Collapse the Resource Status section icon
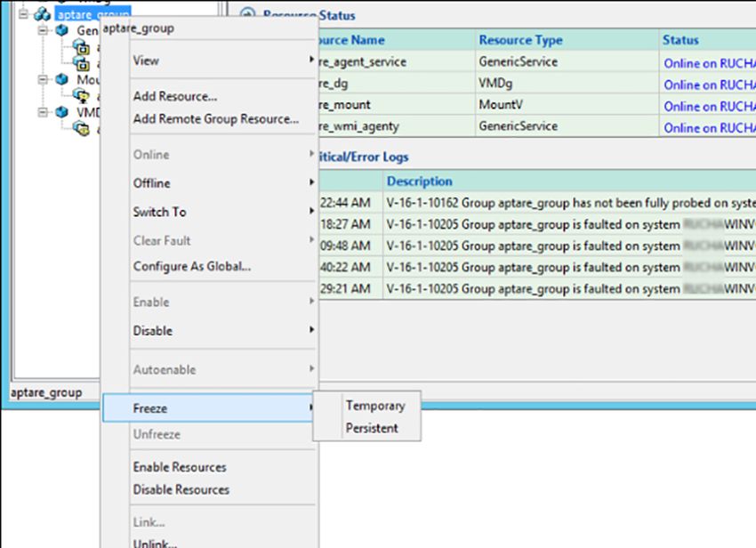Image resolution: width=756 pixels, height=548 pixels. (247, 15)
